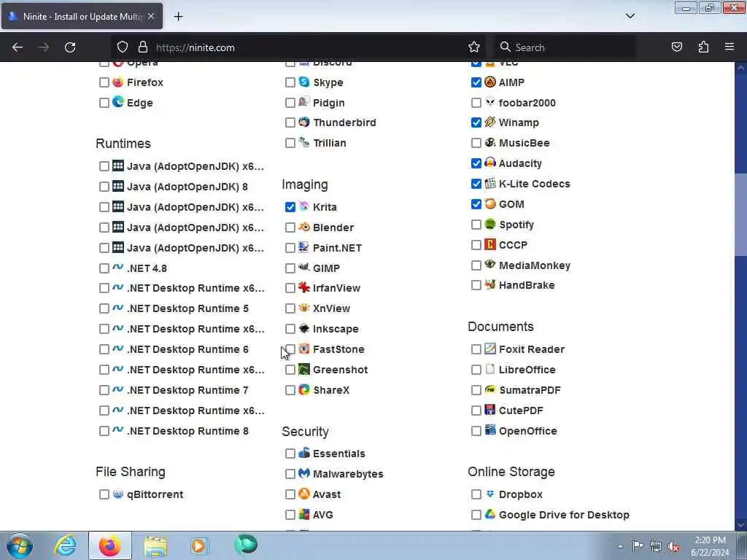Screen dimensions: 747x560
Task: Click the Greenshot icon
Action: pyautogui.click(x=304, y=369)
